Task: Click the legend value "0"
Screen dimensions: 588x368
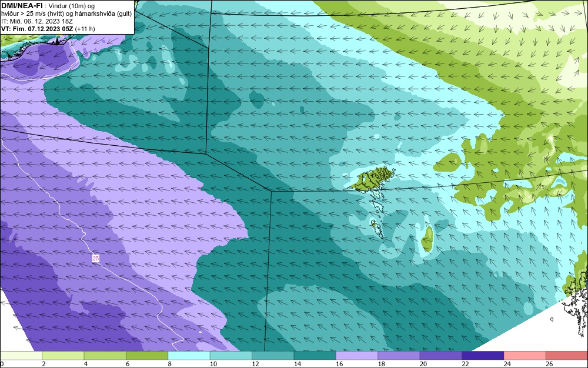Action: coord(2,364)
